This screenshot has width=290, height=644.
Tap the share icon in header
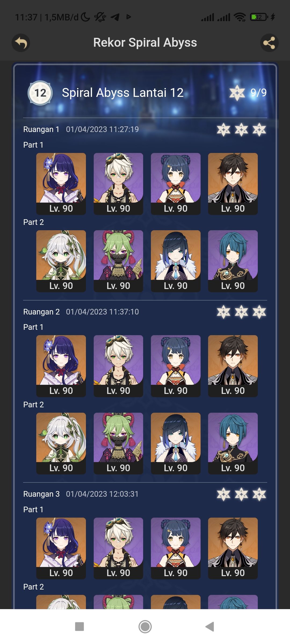click(269, 43)
